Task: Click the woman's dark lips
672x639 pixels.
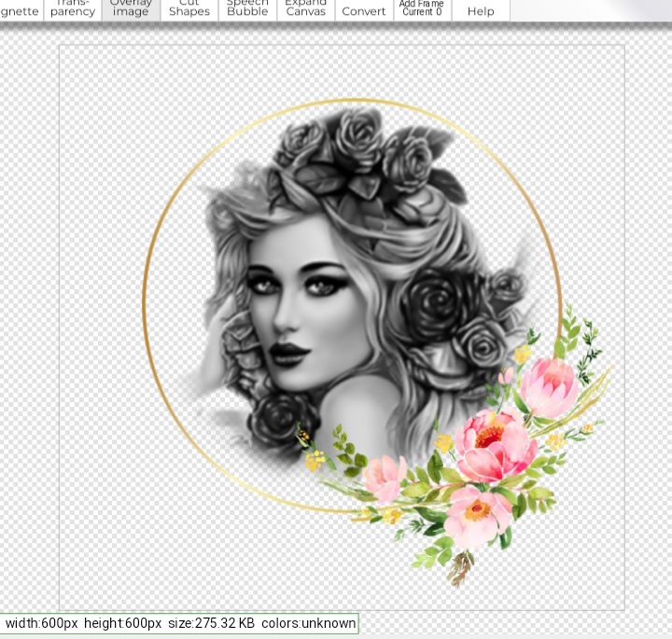Action: (x=290, y=354)
